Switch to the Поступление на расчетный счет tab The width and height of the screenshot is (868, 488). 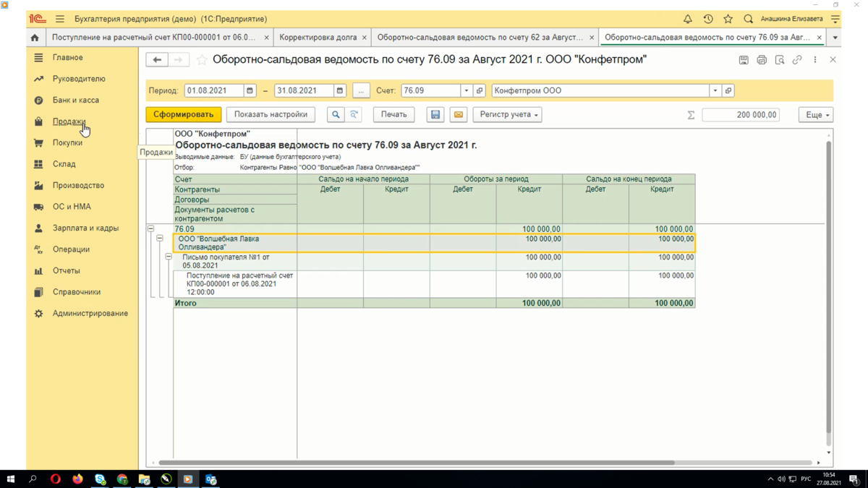pyautogui.click(x=153, y=37)
